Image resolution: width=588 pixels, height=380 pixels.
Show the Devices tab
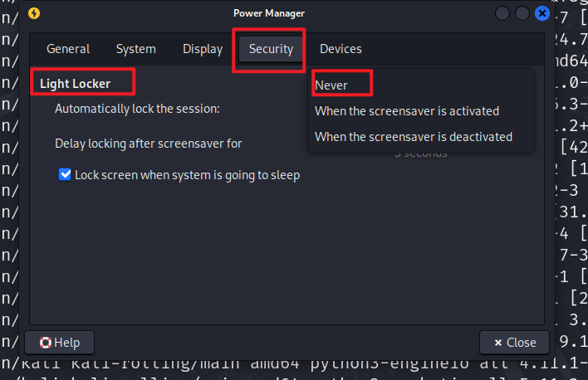tap(341, 49)
